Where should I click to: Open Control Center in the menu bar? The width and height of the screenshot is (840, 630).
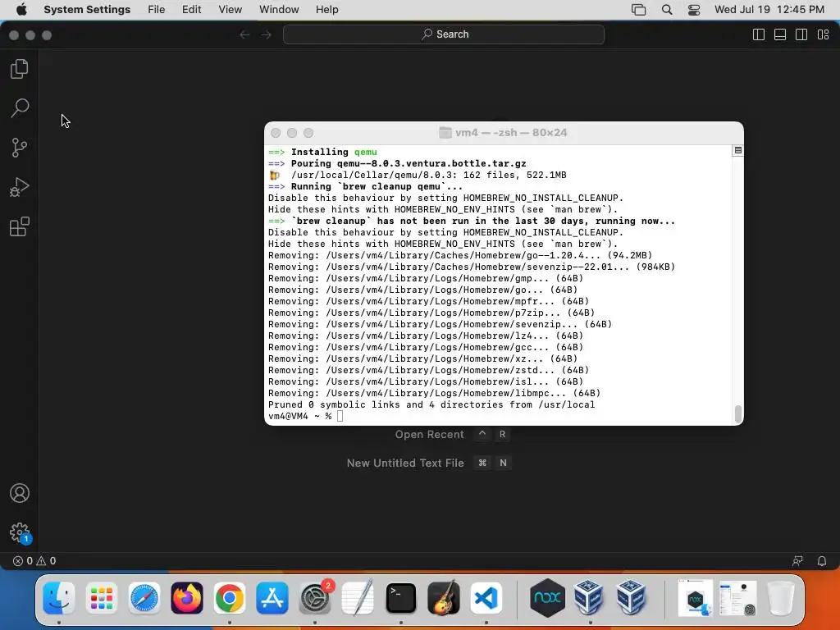pos(694,10)
